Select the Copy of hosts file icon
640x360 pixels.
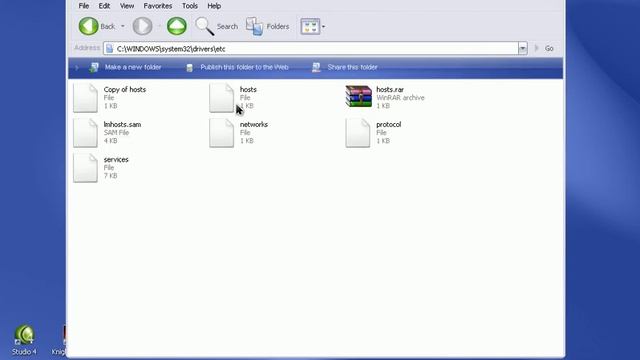point(85,98)
